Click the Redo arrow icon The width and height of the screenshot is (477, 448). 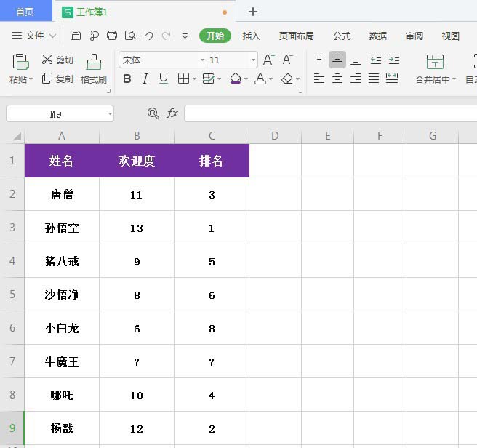click(x=166, y=36)
